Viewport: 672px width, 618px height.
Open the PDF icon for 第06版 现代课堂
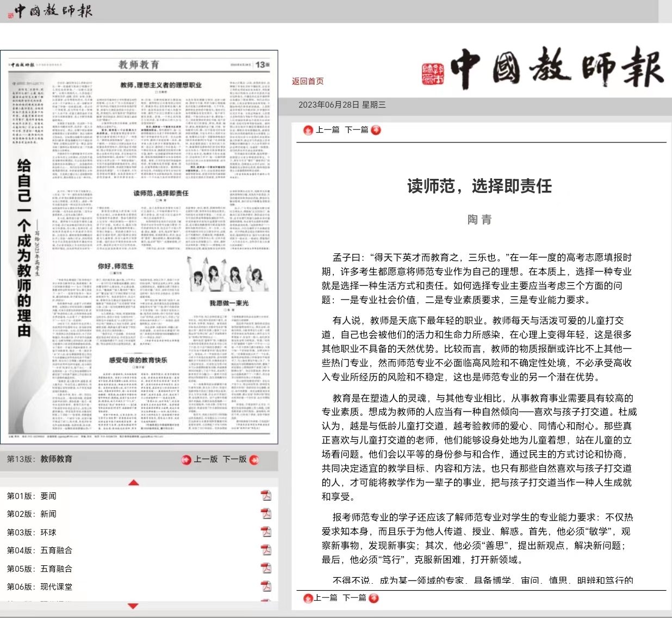[x=266, y=586]
